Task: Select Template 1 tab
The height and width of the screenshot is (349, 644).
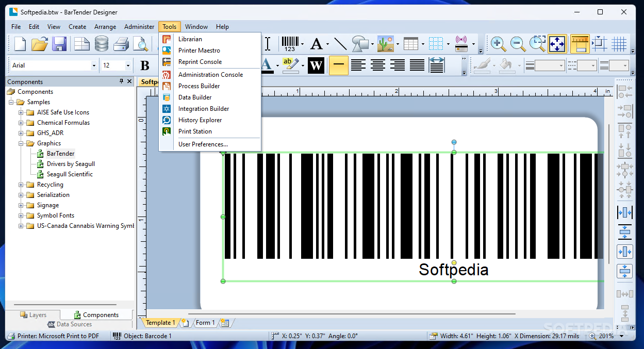Action: 160,323
